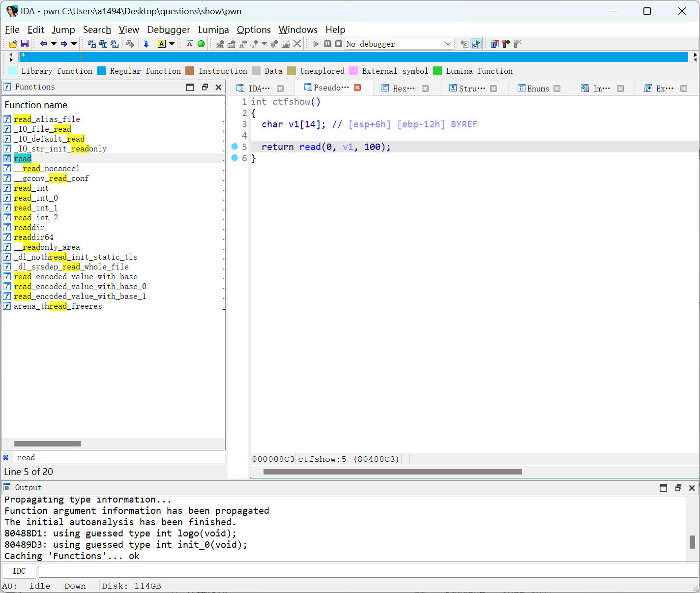Click the red warning triangle icon
Screen dimensions: 700x593
[190, 44]
